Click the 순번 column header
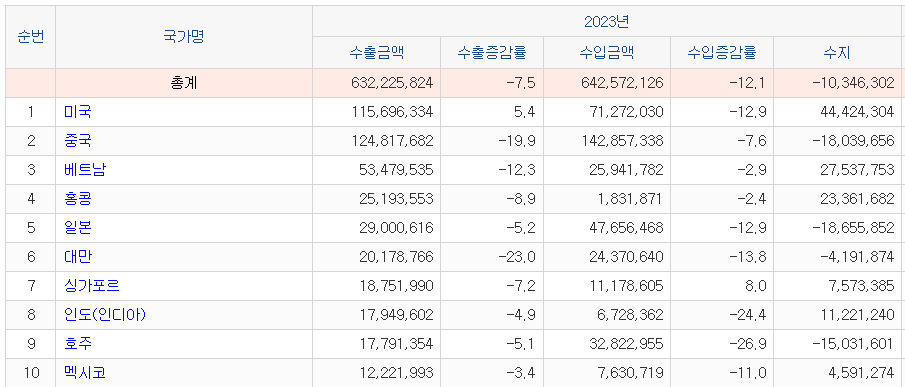The height and width of the screenshot is (387, 905). [31, 37]
